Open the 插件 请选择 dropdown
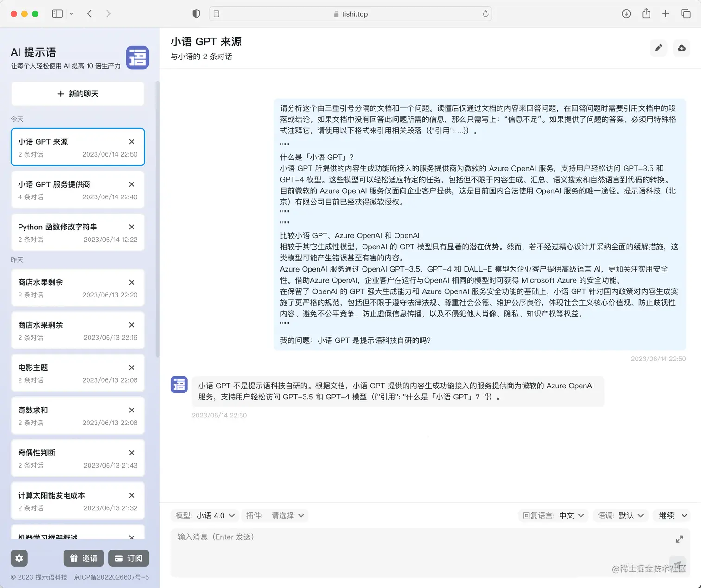Image resolution: width=701 pixels, height=588 pixels. 275,516
